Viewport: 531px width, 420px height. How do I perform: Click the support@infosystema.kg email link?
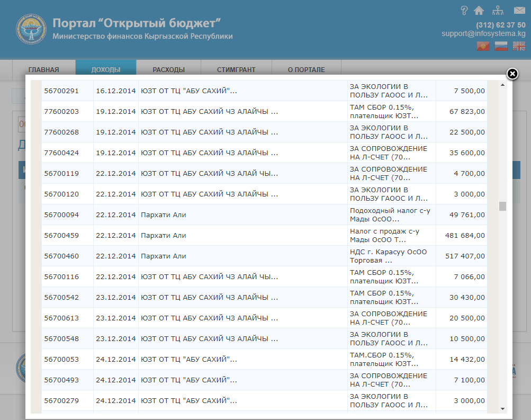[x=483, y=33]
